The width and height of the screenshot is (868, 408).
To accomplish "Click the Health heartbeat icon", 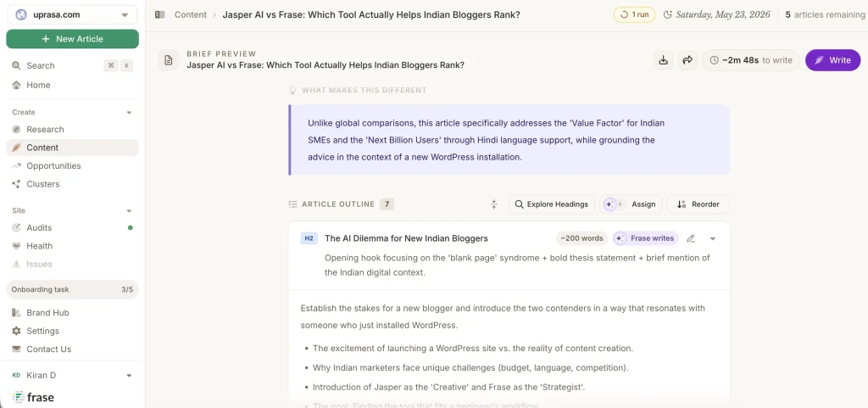I will (16, 246).
